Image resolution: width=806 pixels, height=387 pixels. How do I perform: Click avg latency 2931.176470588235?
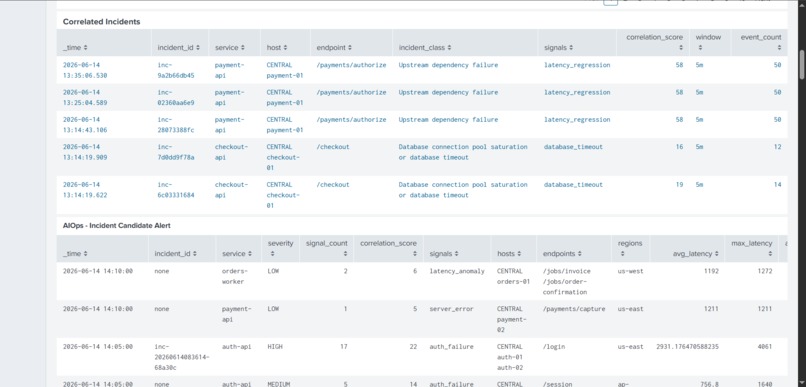click(687, 347)
